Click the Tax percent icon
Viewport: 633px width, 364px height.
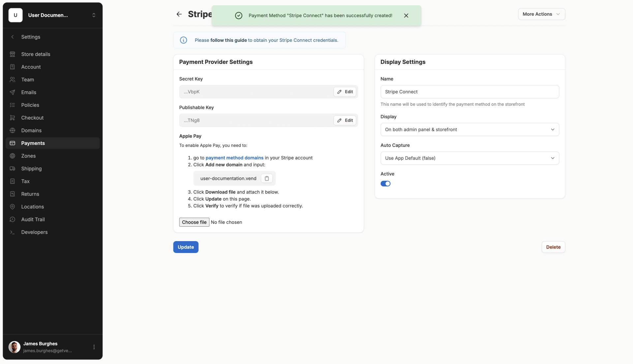[13, 181]
